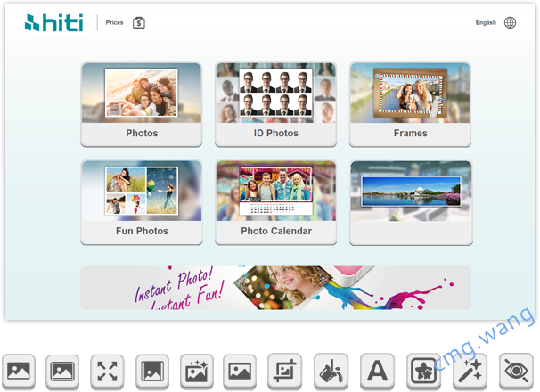Image resolution: width=540 pixels, height=392 pixels.
Task: Open the Photos category
Action: 142,104
